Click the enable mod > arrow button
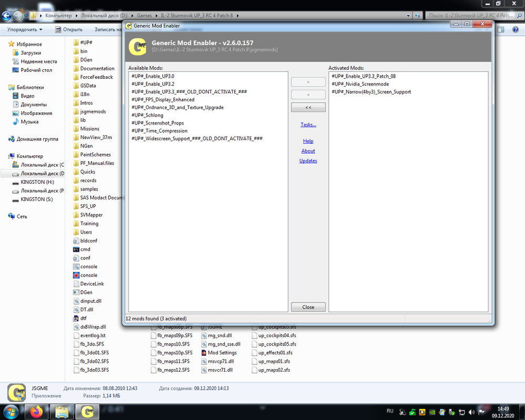The image size is (525, 420). [308, 82]
